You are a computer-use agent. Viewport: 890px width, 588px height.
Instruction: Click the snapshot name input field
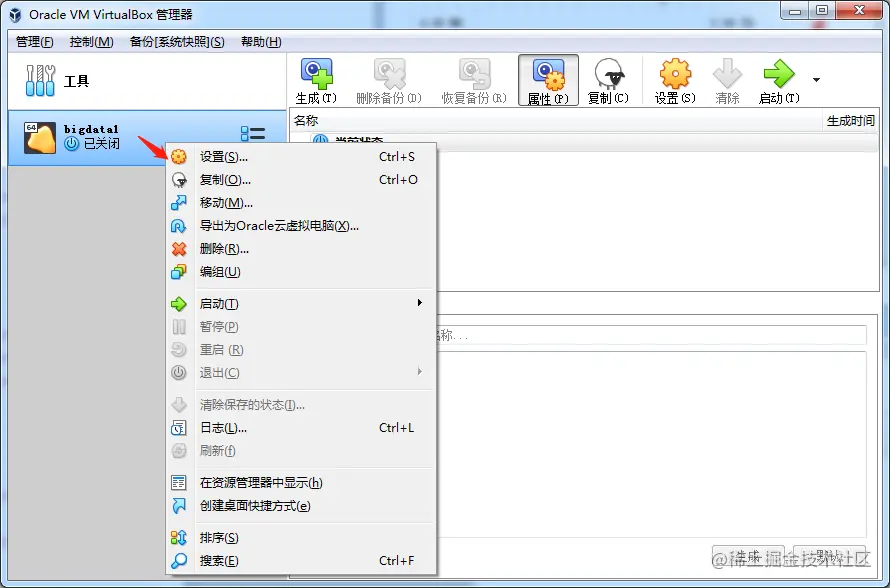651,335
